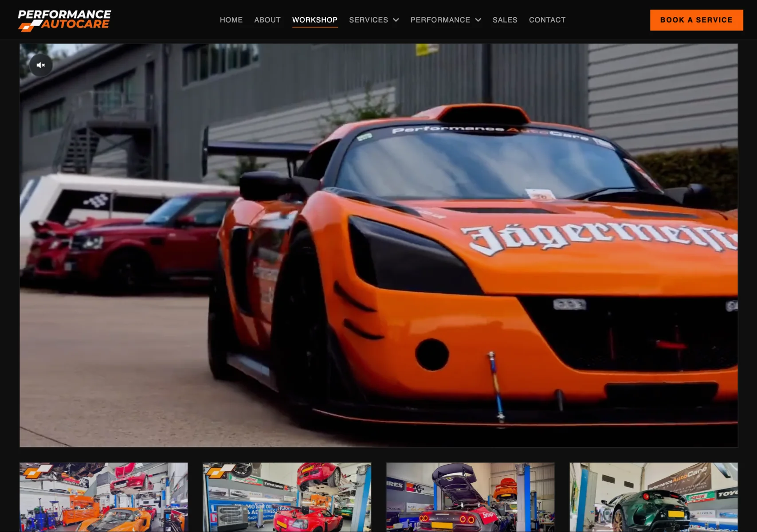Expand the Services dropdown chevron
This screenshot has height=532, width=757.
click(396, 20)
